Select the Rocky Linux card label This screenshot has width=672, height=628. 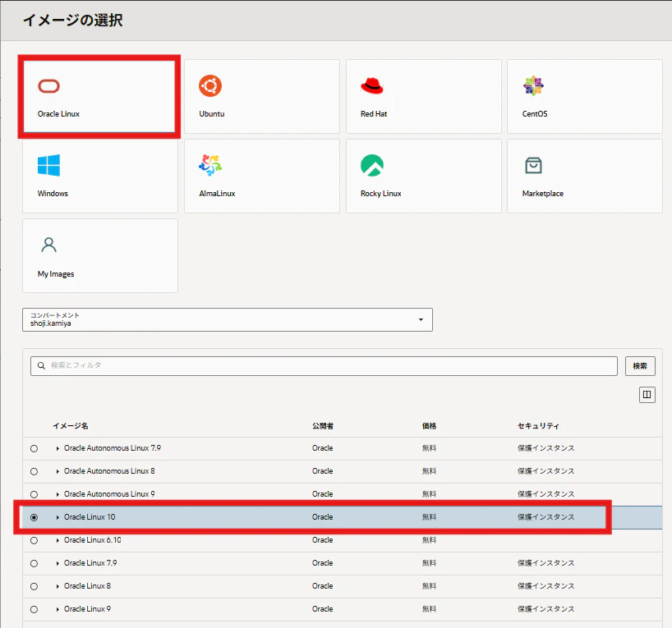(x=381, y=194)
